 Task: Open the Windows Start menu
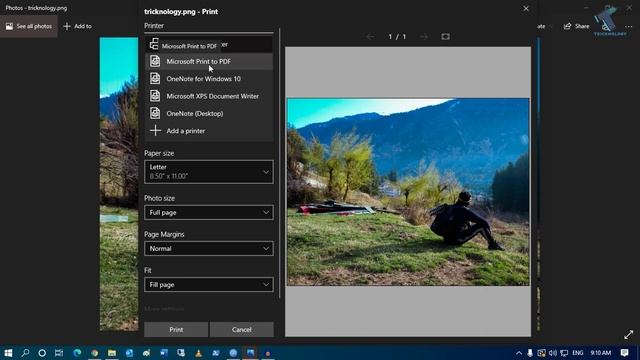[8, 353]
